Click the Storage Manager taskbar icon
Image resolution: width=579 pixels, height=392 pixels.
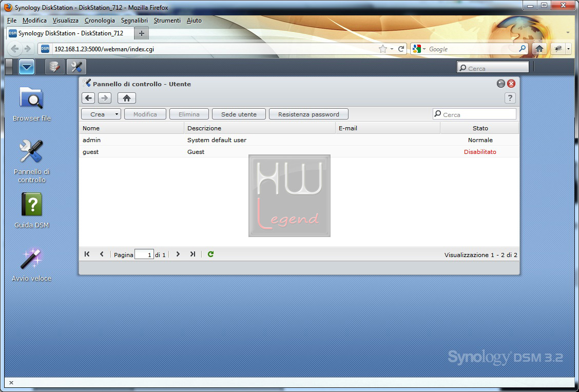point(54,67)
